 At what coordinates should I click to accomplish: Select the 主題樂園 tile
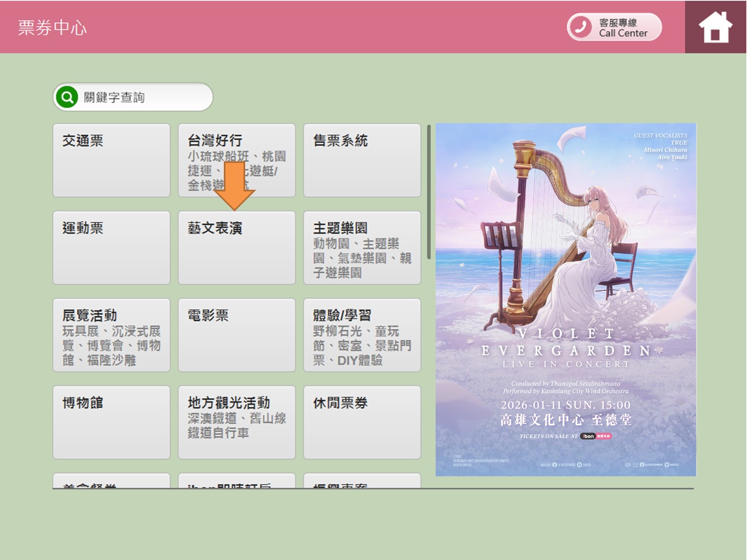point(362,248)
